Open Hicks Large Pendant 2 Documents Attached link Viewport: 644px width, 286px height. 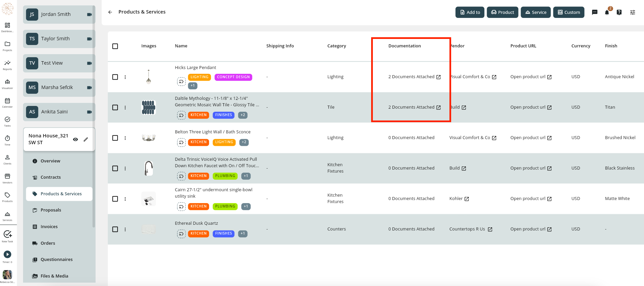point(415,77)
